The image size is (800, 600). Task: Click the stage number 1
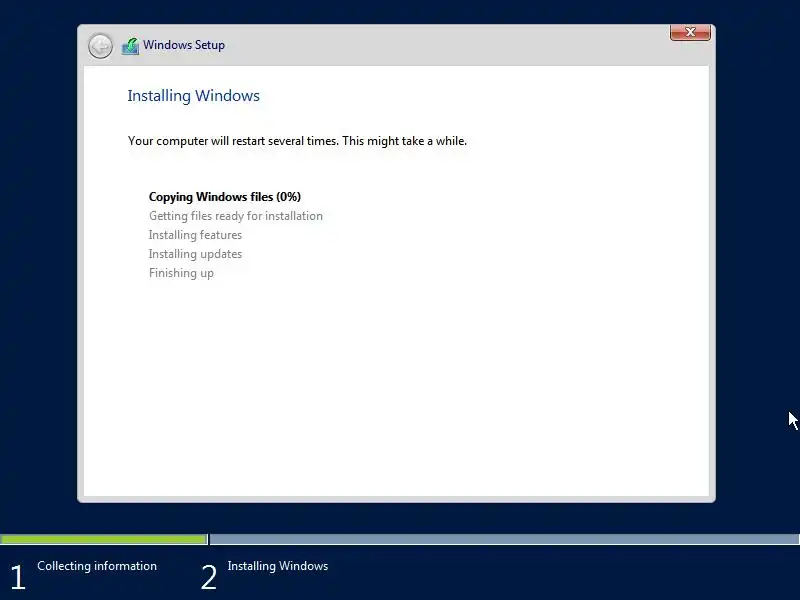pyautogui.click(x=18, y=578)
